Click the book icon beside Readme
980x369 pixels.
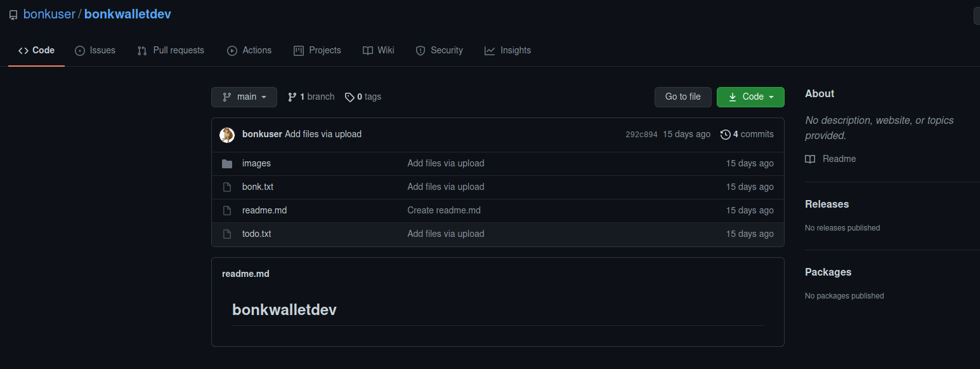810,159
